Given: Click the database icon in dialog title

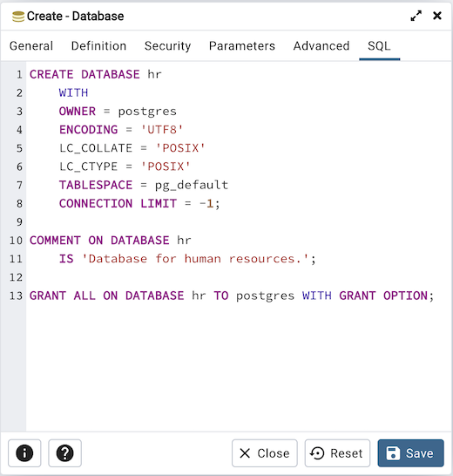Looking at the screenshot, I should pyautogui.click(x=18, y=17).
